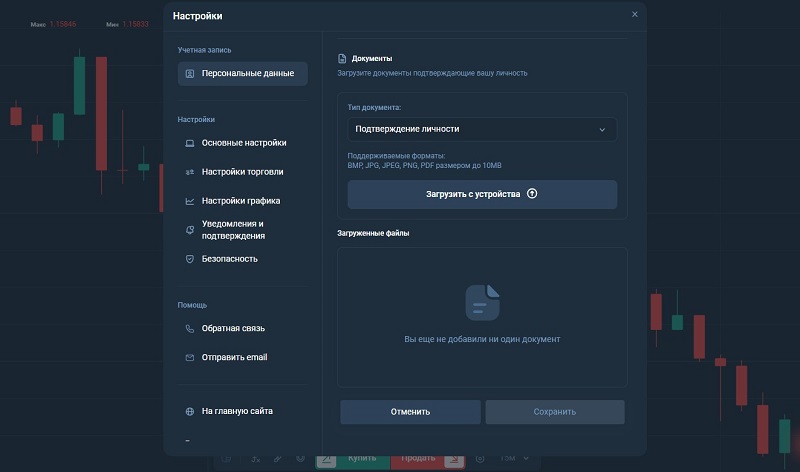Click the phone icon for Обратная связь
The width and height of the screenshot is (800, 472).
click(x=190, y=329)
